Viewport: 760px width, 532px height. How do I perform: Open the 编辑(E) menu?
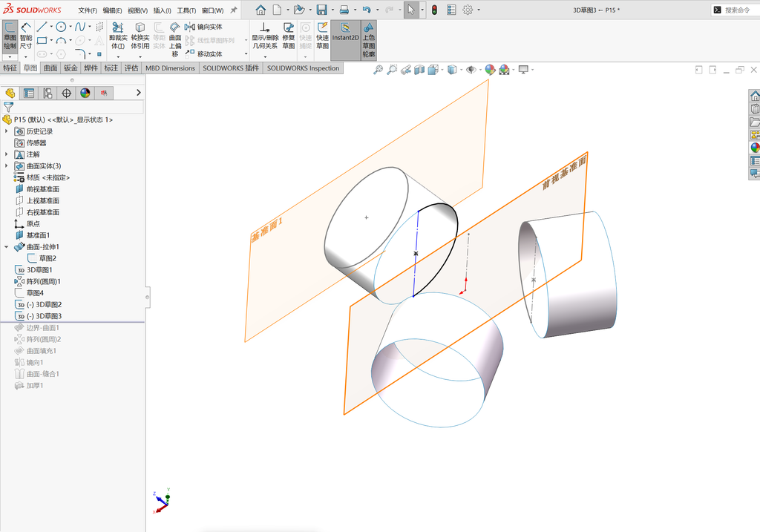(x=113, y=10)
